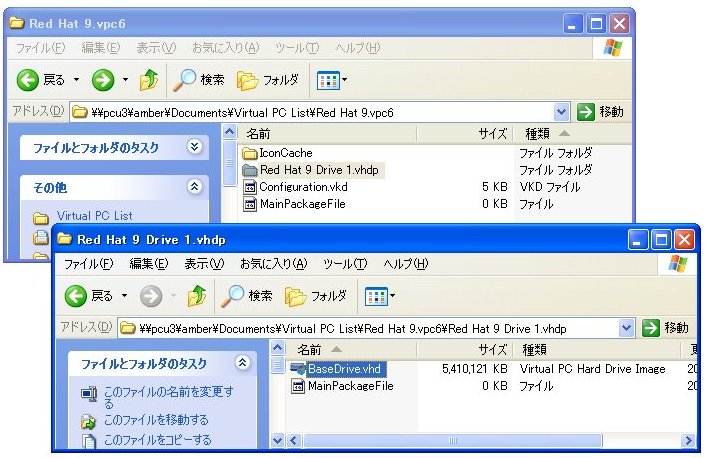
Task: Open Views dropdown arrow in Red Hat 9 Drive 1.vhdp window
Action: (392, 296)
